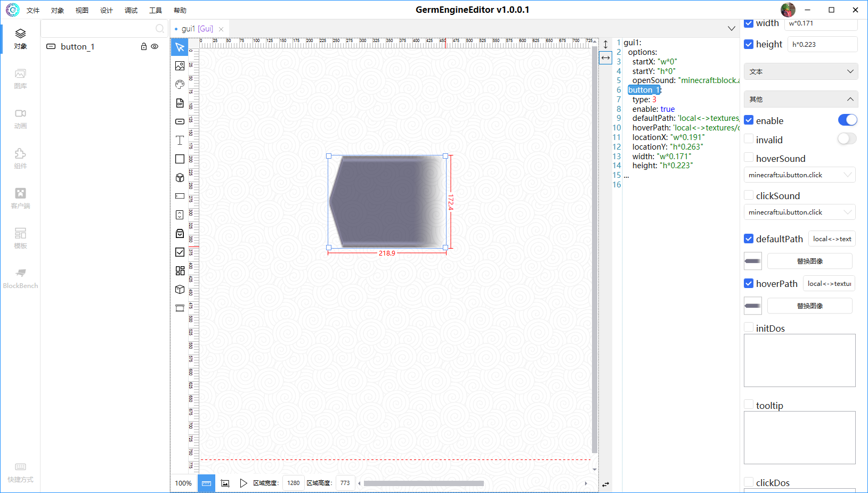Select the scroll component tool

pyautogui.click(x=180, y=215)
